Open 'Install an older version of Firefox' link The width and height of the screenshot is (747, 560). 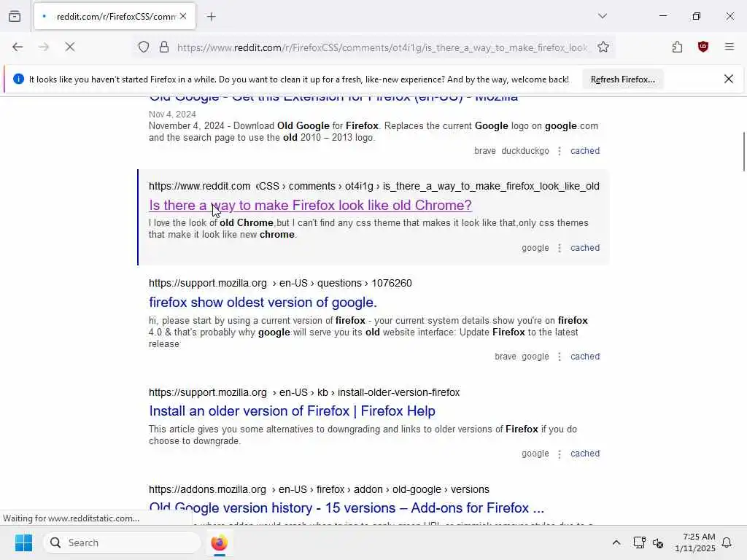click(292, 411)
